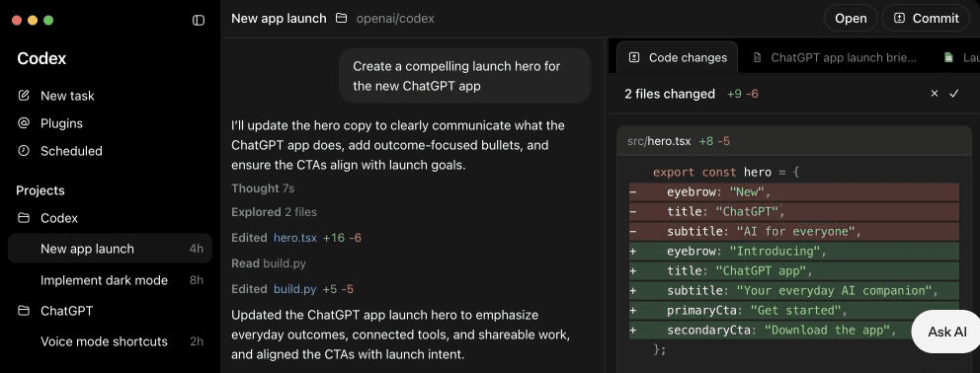Accept changes with the checkmark icon
This screenshot has width=980, height=373.
953,94
